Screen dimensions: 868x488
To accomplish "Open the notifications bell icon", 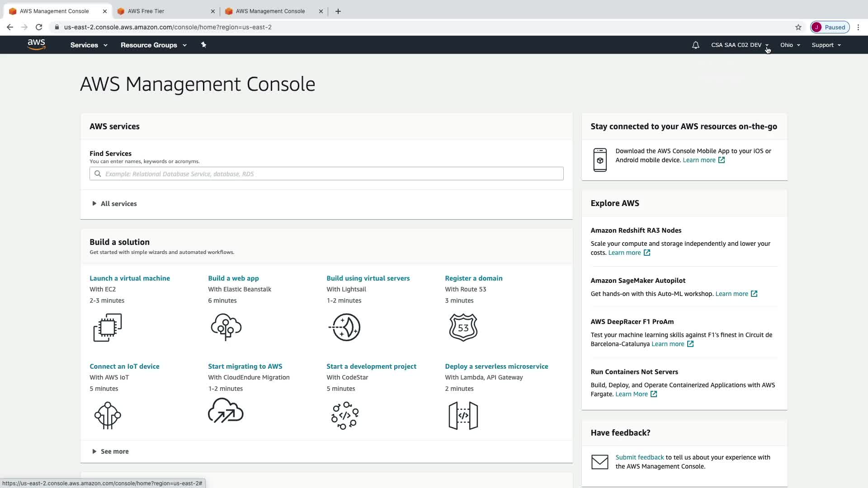I will tap(695, 45).
